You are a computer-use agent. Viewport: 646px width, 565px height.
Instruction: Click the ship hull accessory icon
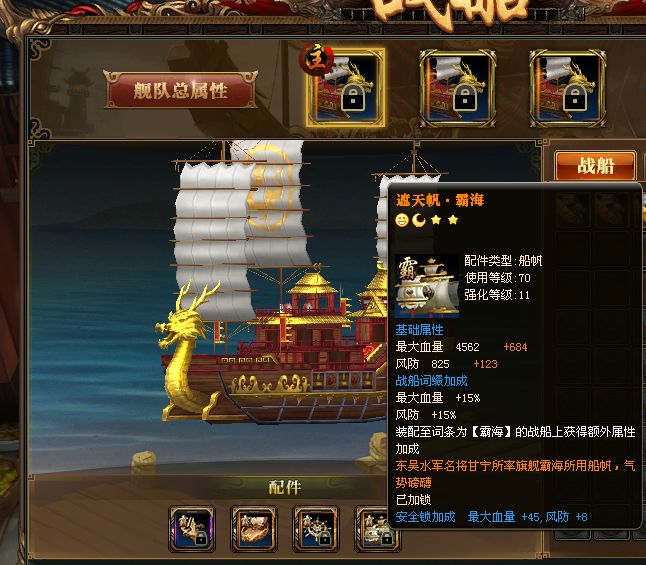254,529
